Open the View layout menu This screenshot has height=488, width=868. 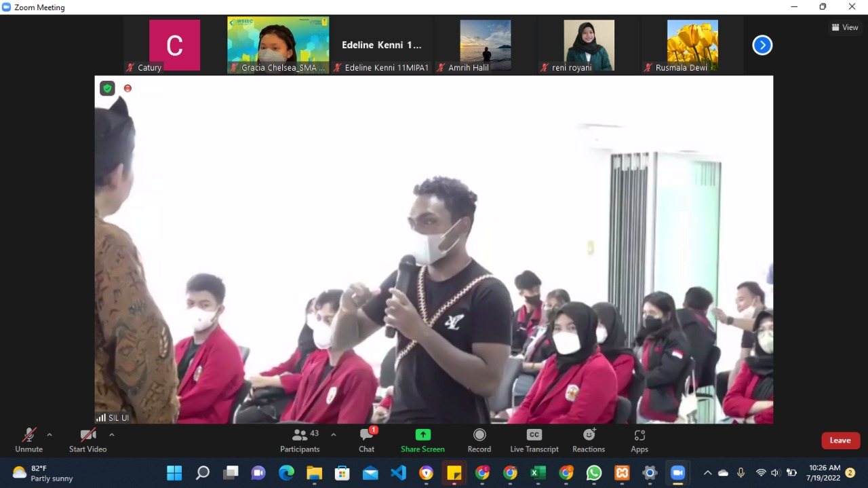click(x=845, y=28)
